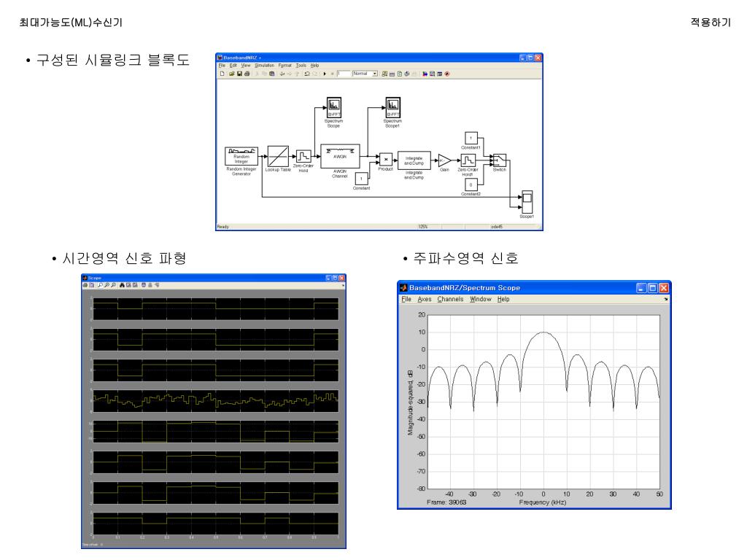Select the Scope1 block
This screenshot has height=560, width=747.
pyautogui.click(x=527, y=202)
